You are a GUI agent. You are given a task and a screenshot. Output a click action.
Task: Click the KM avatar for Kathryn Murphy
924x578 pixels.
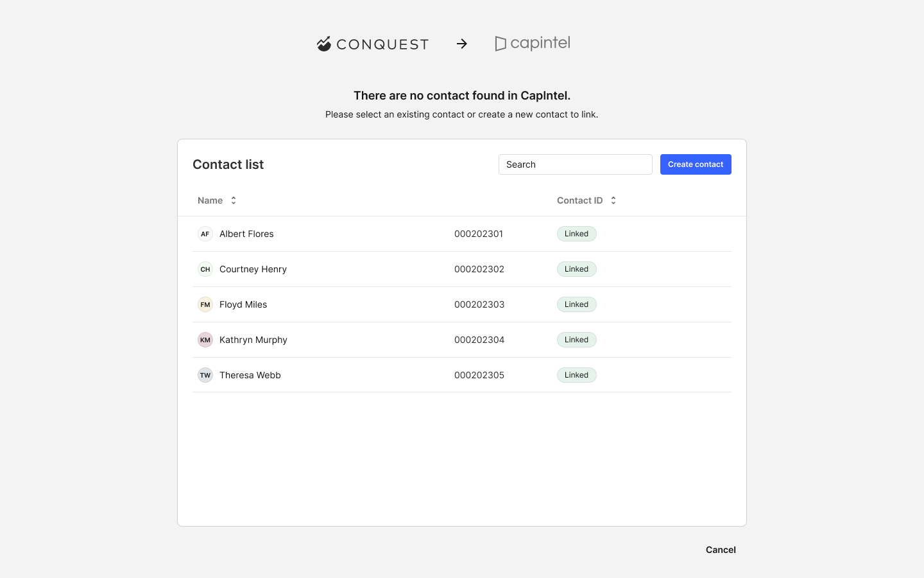(x=205, y=340)
